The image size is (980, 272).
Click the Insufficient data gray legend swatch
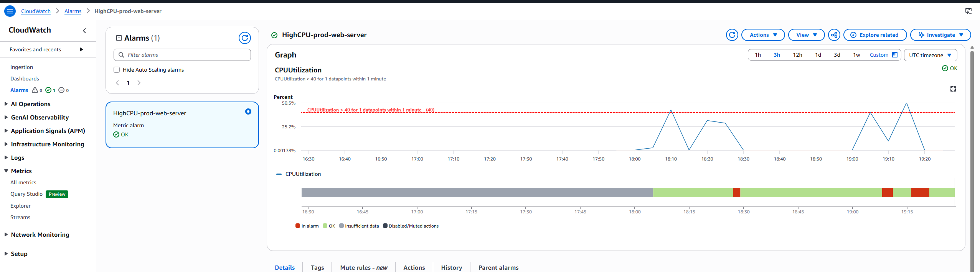click(341, 226)
